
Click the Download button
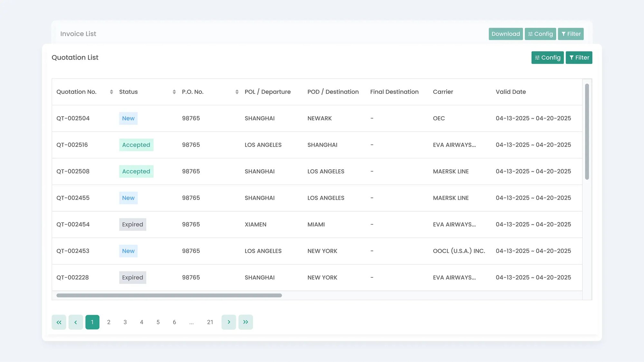[506, 34]
